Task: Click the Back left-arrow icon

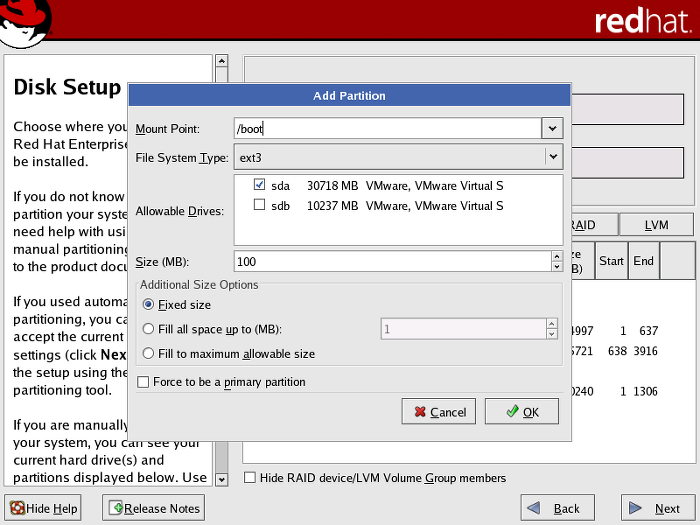Action: point(534,508)
